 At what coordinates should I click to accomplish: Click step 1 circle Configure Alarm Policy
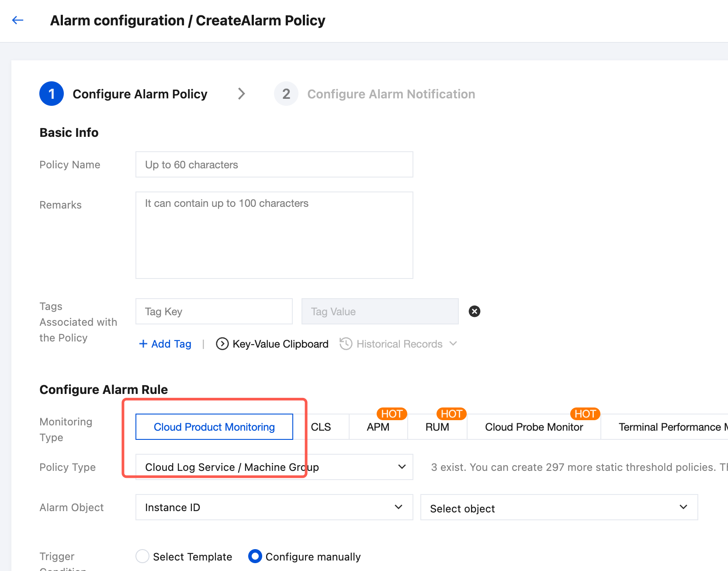tap(52, 94)
